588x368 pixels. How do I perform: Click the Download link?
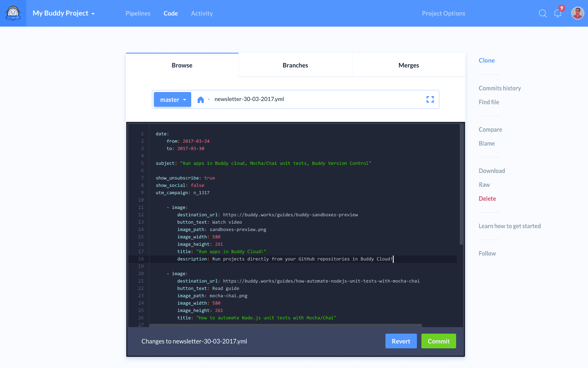tap(492, 171)
